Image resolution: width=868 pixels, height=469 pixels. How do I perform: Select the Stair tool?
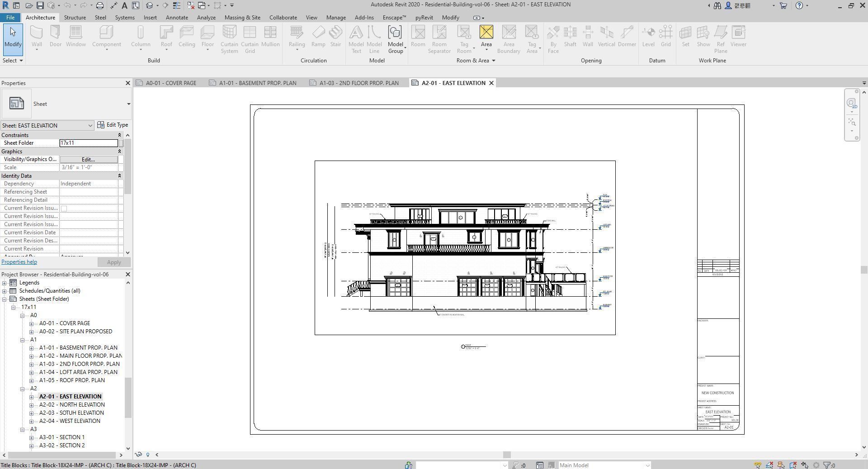pyautogui.click(x=335, y=37)
